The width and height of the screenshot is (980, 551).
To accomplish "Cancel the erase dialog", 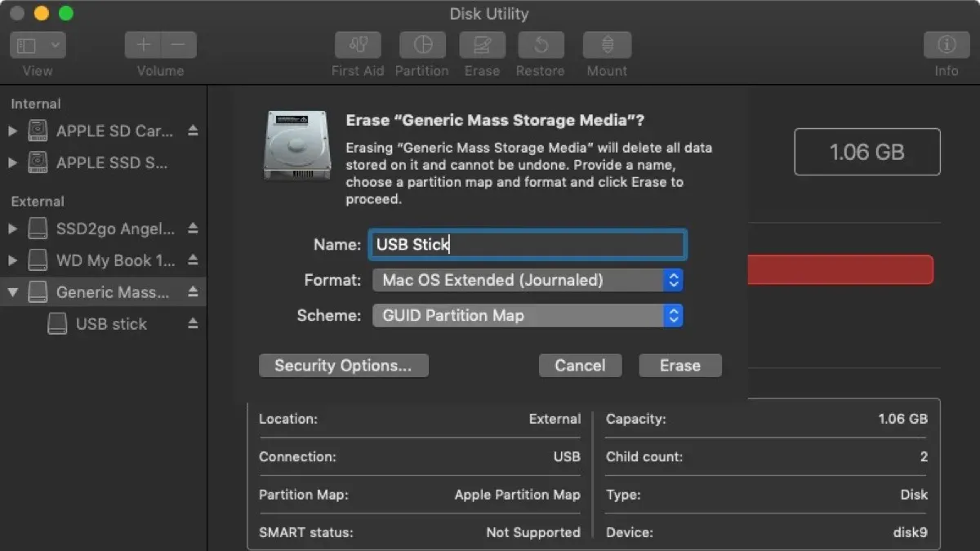I will point(580,366).
